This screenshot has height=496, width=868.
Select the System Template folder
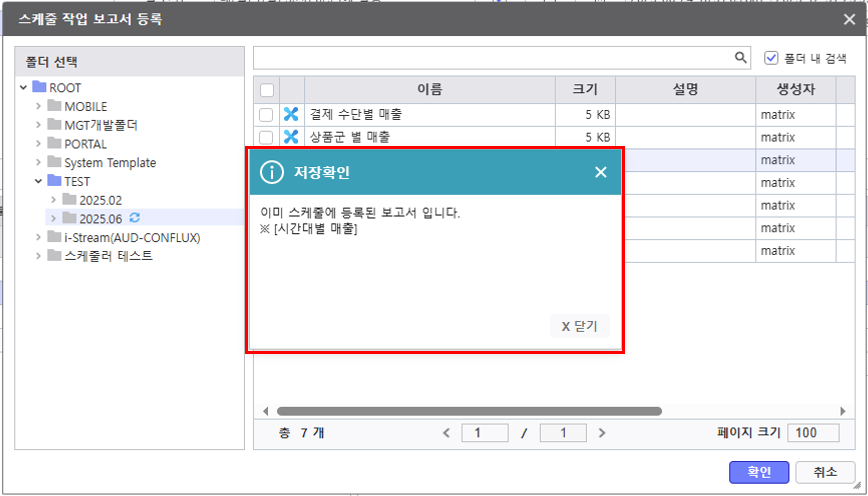coord(110,163)
